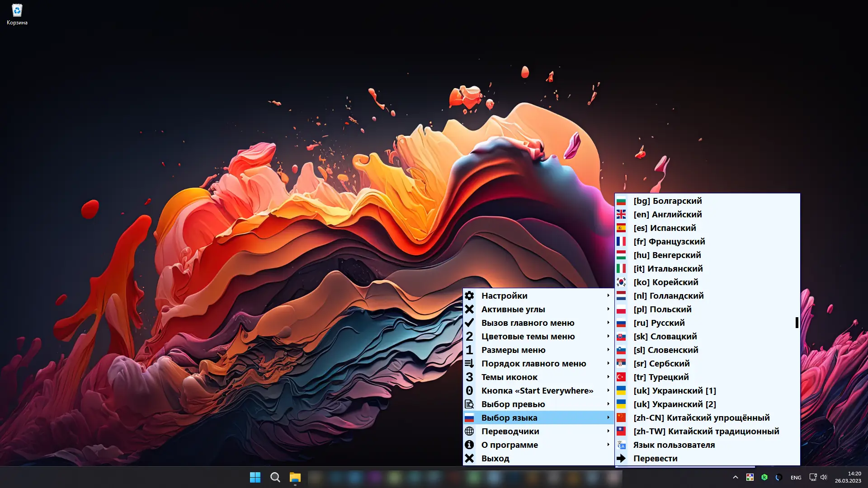Image resolution: width=868 pixels, height=488 pixels.
Task: Open the Порядок главного меню entry
Action: tap(533, 363)
